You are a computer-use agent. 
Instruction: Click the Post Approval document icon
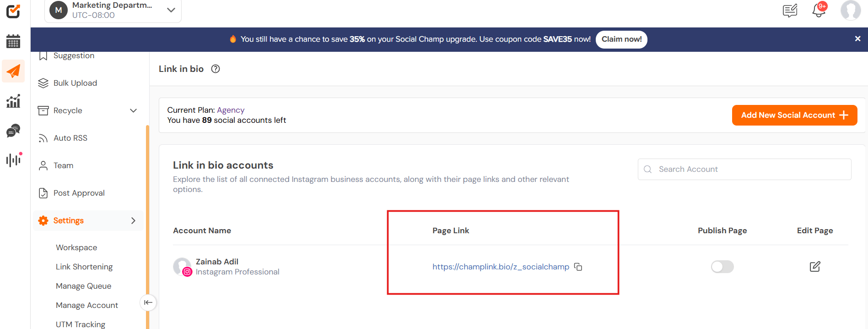(x=43, y=193)
